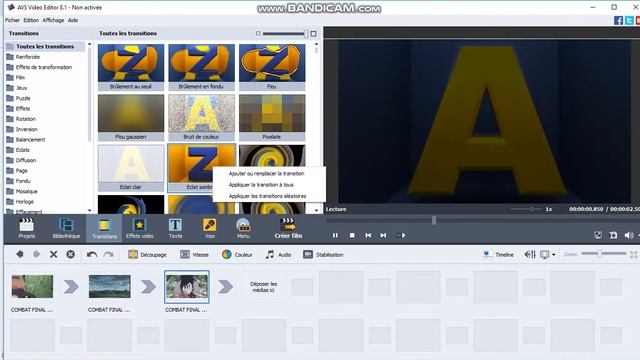The height and width of the screenshot is (360, 640).
Task: Click the circled X remove-all icon
Action: 71,254
